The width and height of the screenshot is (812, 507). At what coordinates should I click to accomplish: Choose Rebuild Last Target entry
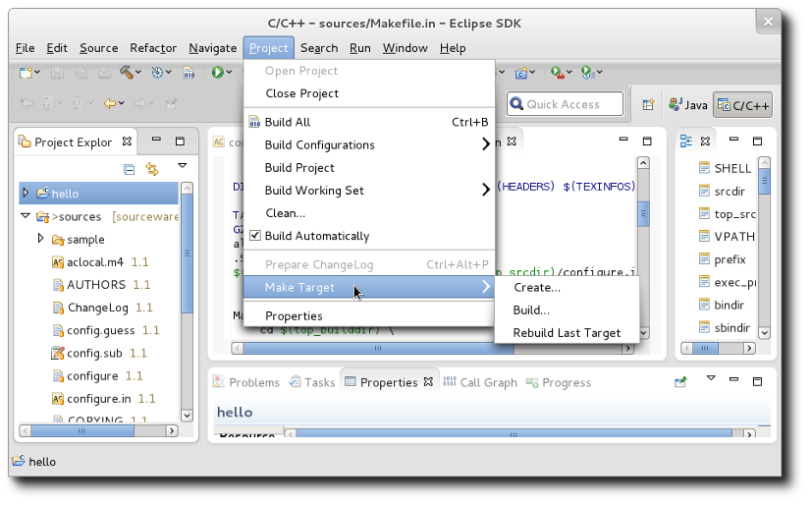point(567,333)
